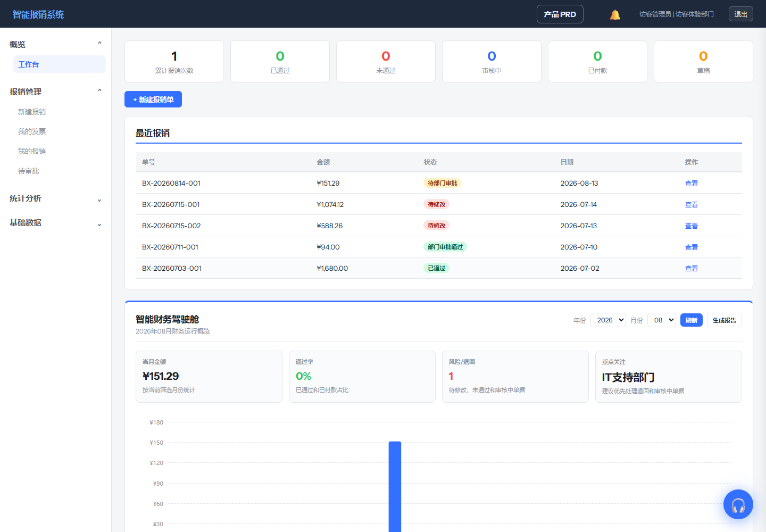Click the green 已通过 status tag in the table
766x532 pixels.
pyautogui.click(x=437, y=268)
